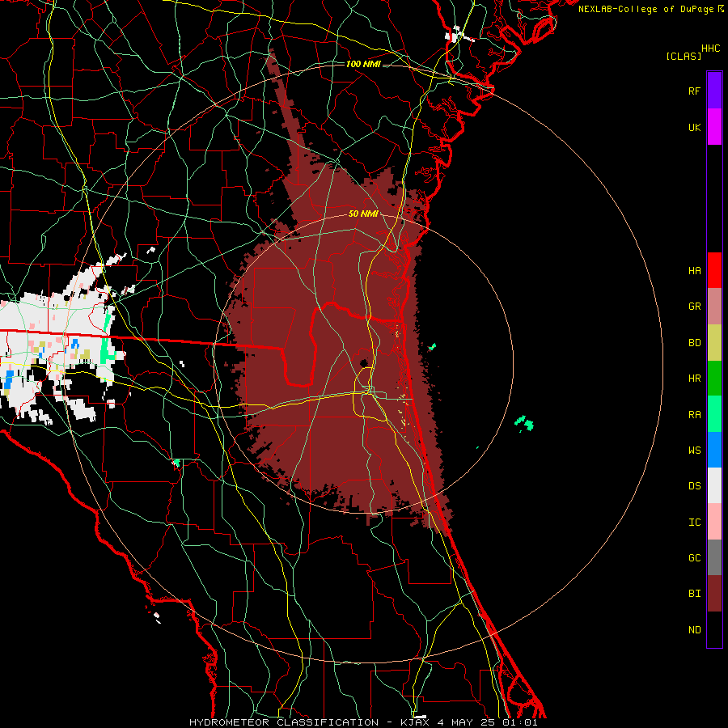Click the 50 NMI range ring label

click(x=363, y=214)
